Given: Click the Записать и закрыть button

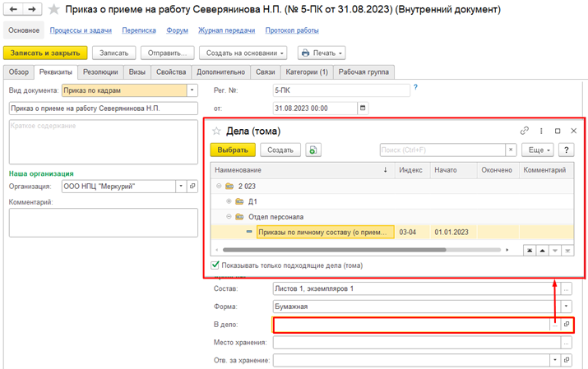Looking at the screenshot, I should pyautogui.click(x=45, y=53).
